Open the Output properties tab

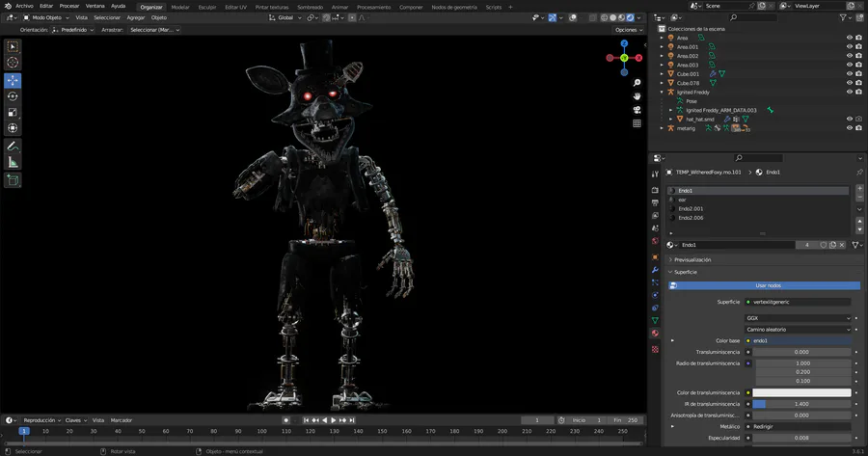(655, 202)
